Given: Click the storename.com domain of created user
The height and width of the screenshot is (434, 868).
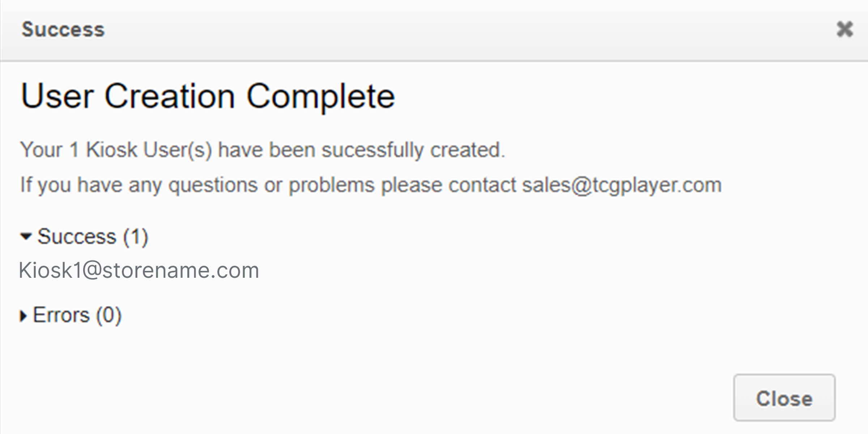Looking at the screenshot, I should pyautogui.click(x=181, y=271).
